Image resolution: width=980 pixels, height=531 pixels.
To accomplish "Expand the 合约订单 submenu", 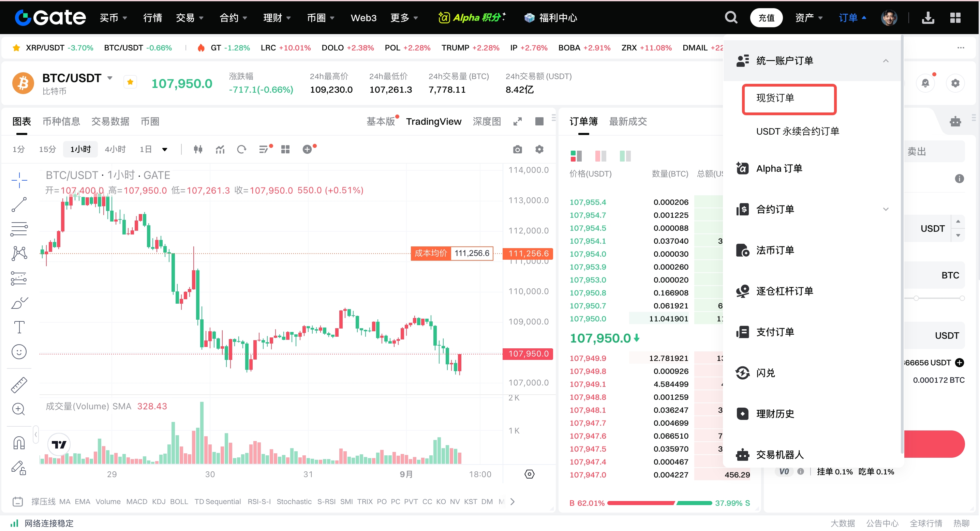I will pos(885,209).
